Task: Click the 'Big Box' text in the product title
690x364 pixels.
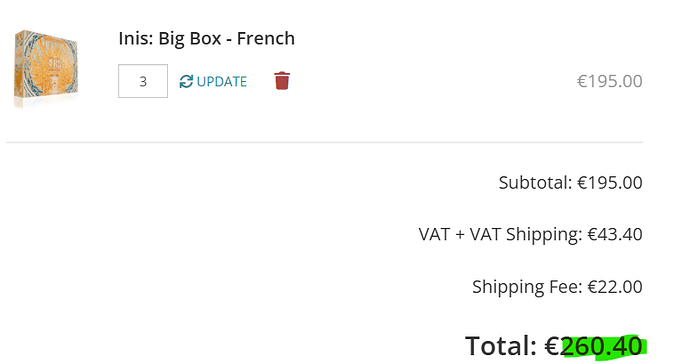Action: (x=190, y=39)
